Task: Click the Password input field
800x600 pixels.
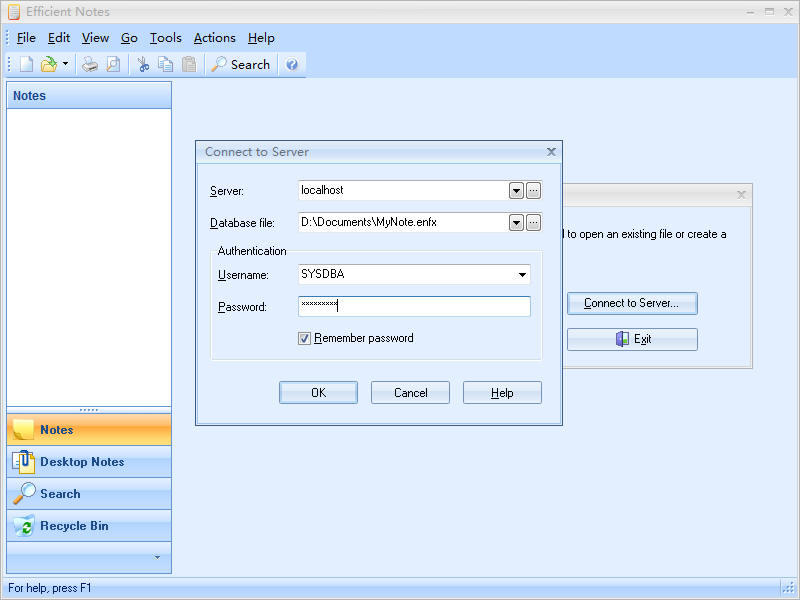Action: [414, 306]
